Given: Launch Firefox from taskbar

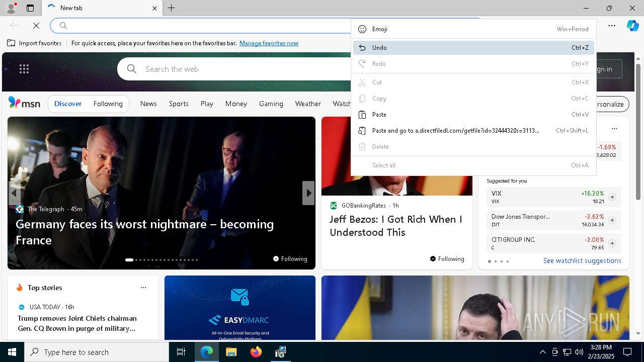Looking at the screenshot, I should click(x=256, y=352).
